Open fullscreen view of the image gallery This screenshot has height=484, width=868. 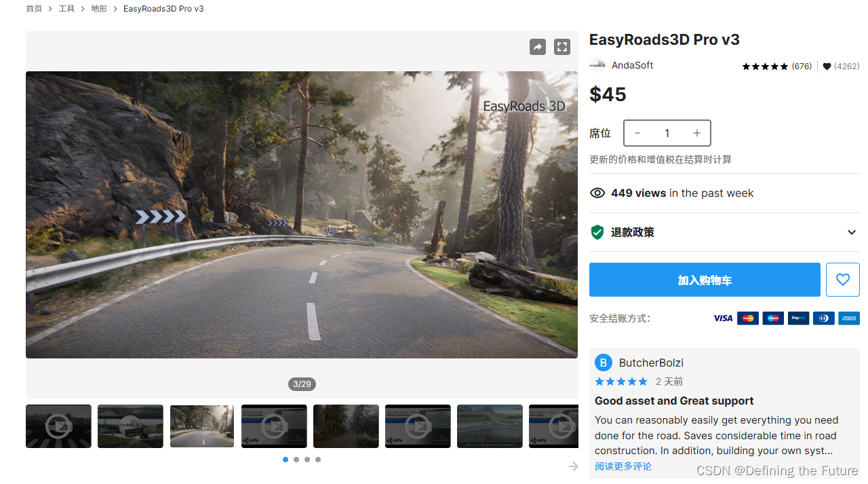point(561,47)
